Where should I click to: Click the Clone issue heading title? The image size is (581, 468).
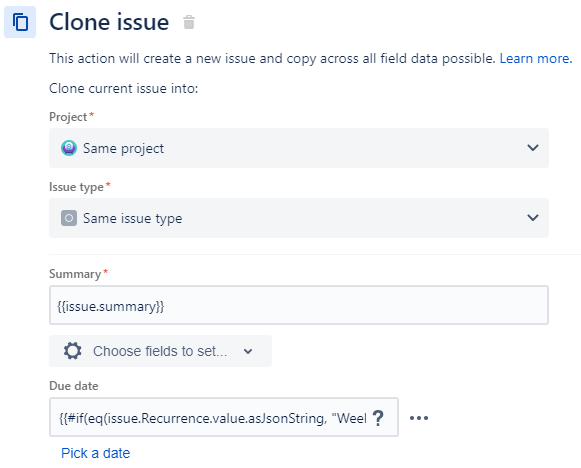click(109, 22)
